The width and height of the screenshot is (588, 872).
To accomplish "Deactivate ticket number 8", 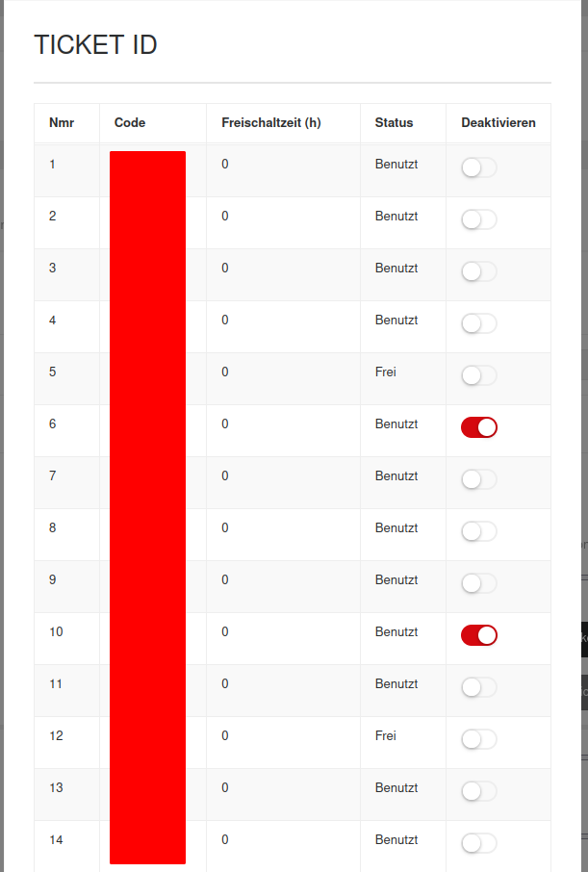I will (478, 531).
